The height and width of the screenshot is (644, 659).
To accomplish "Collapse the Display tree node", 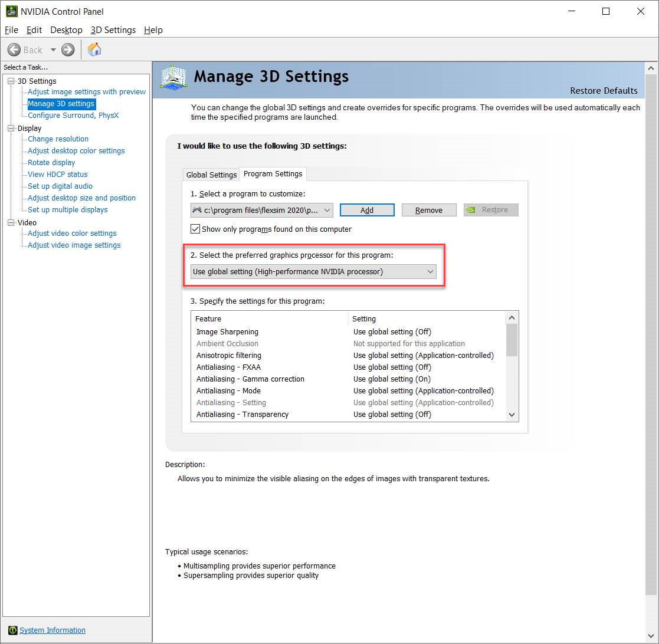I will click(x=11, y=128).
